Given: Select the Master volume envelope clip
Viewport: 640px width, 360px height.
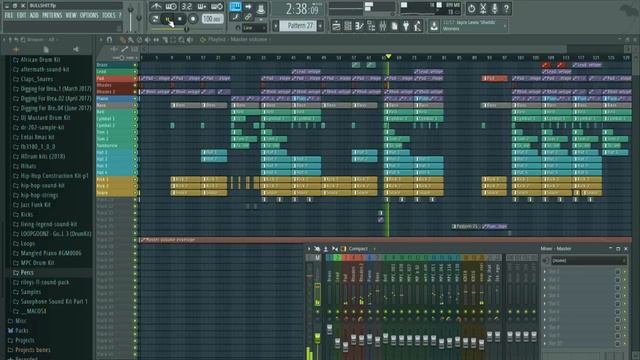Looking at the screenshot, I should pos(385,240).
